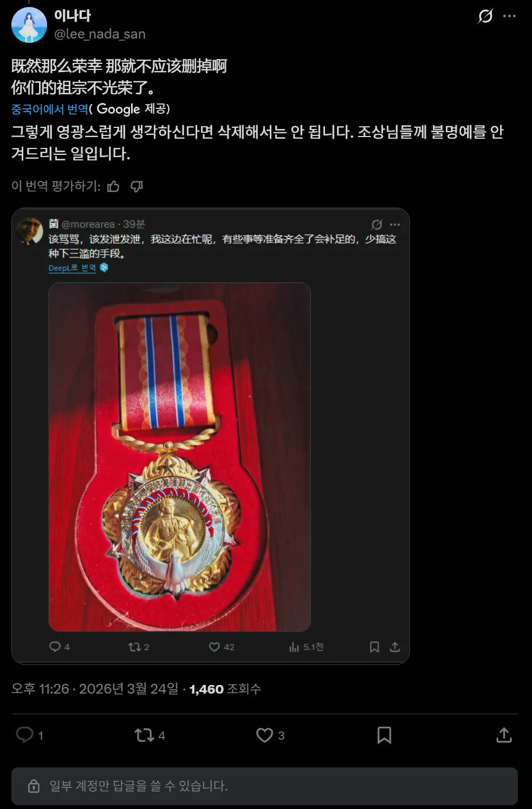Click the DeepL translation link
Screen dimensions: 532x809
(x=72, y=268)
